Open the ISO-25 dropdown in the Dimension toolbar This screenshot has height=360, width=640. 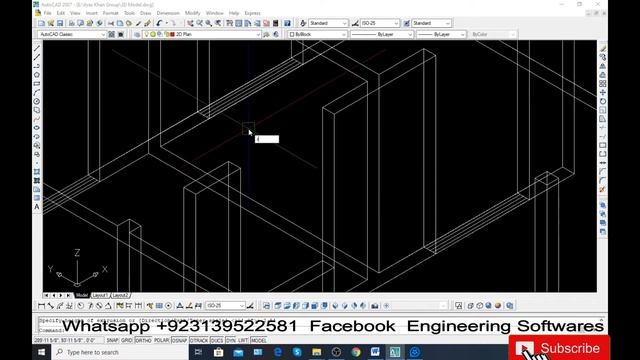point(225,306)
